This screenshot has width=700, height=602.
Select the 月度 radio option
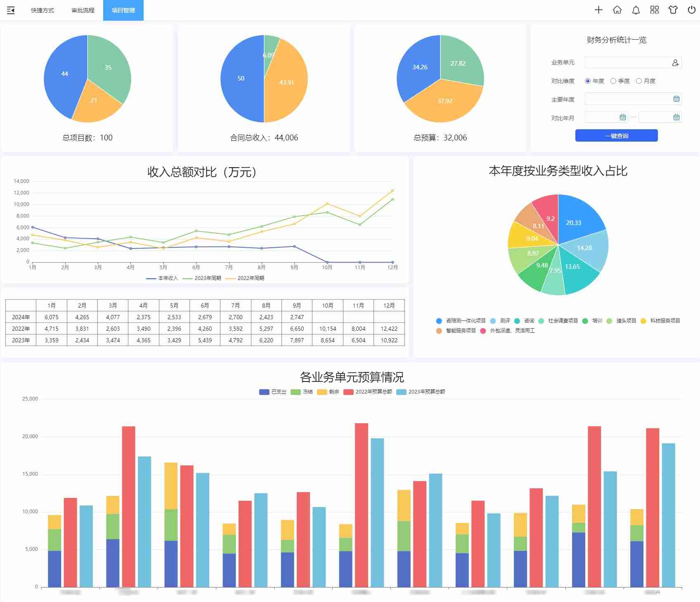click(x=639, y=81)
